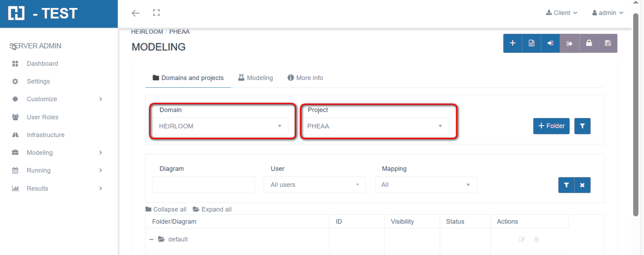Click the + Folder button
This screenshot has height=255, width=644.
tap(551, 126)
